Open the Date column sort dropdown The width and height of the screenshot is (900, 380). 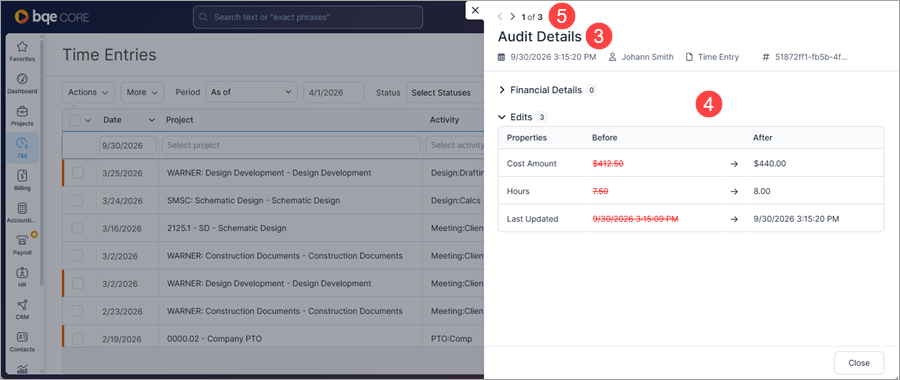(x=152, y=120)
